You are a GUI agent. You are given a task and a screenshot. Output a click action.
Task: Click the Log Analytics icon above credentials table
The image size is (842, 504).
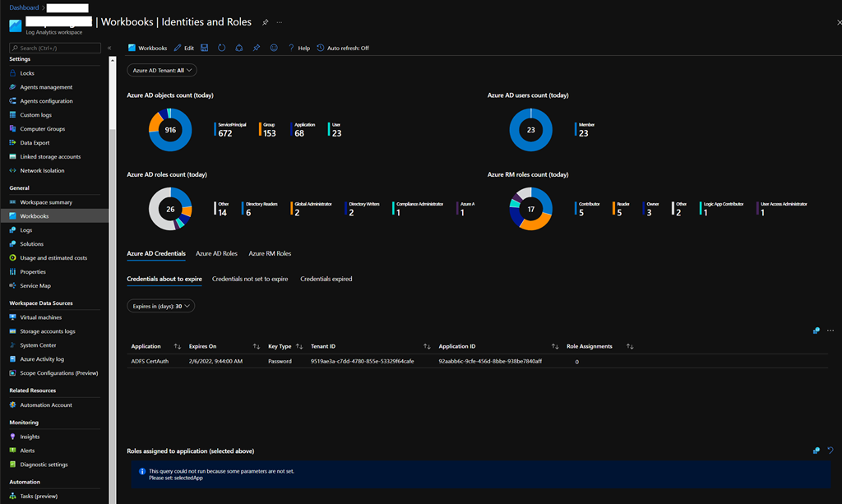tap(816, 331)
